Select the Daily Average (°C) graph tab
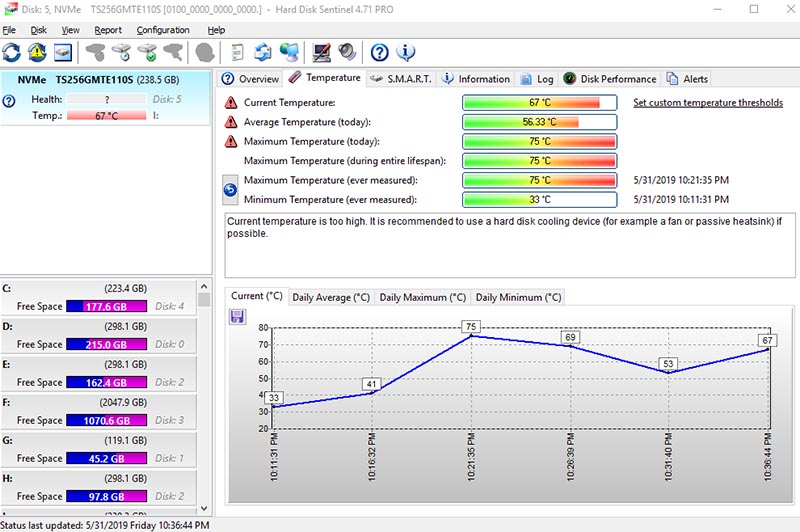The image size is (800, 532). (331, 297)
